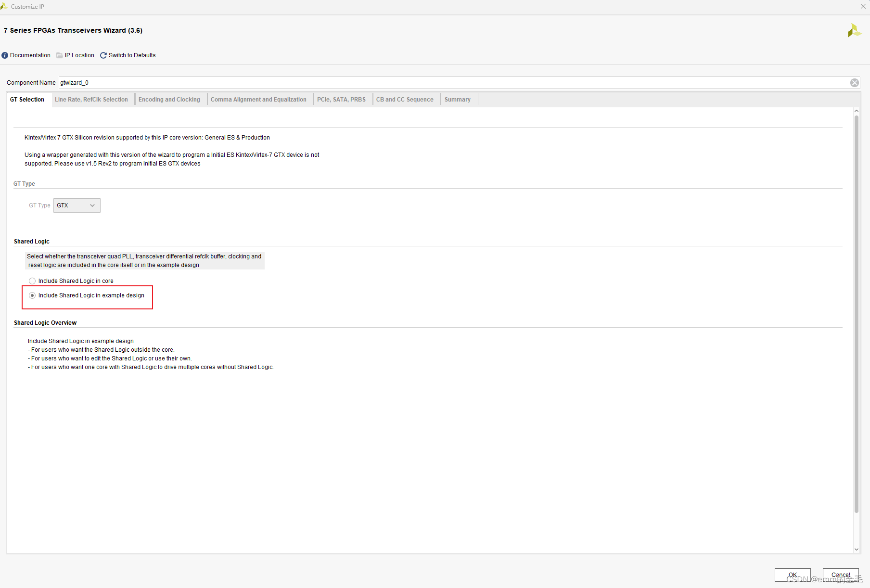Viewport: 870px width, 588px height.
Task: Click the IP Location label
Action: (79, 55)
